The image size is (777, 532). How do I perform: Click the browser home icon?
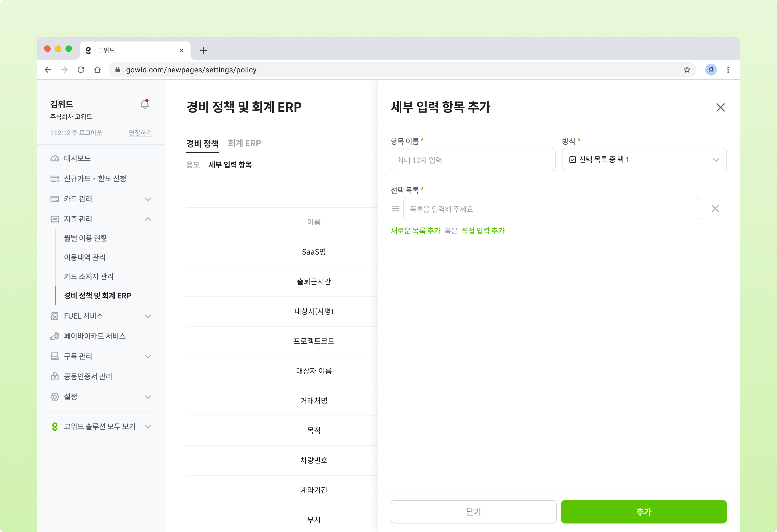point(97,69)
